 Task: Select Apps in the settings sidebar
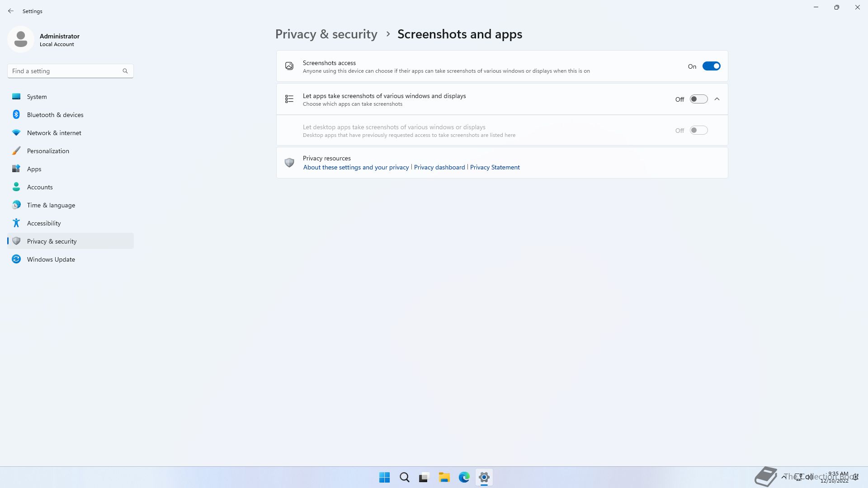[34, 169]
